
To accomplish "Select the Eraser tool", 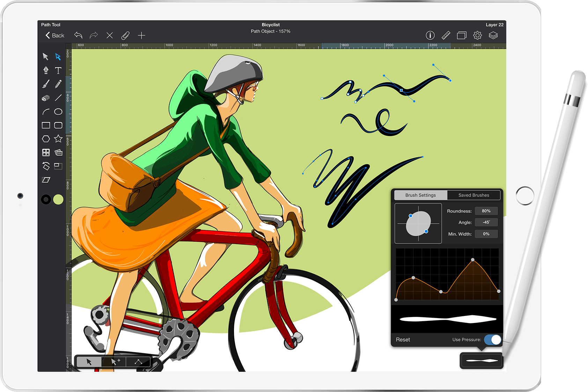I will pyautogui.click(x=45, y=98).
